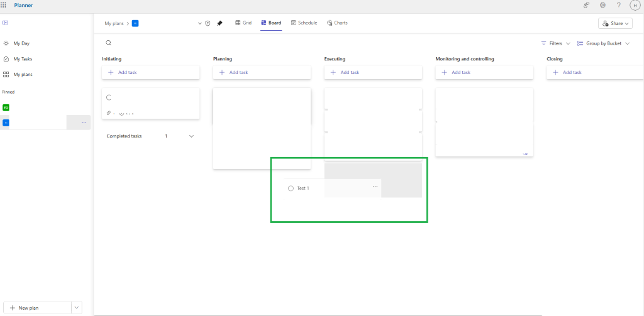Open the Group by Bucket dropdown

coord(603,43)
